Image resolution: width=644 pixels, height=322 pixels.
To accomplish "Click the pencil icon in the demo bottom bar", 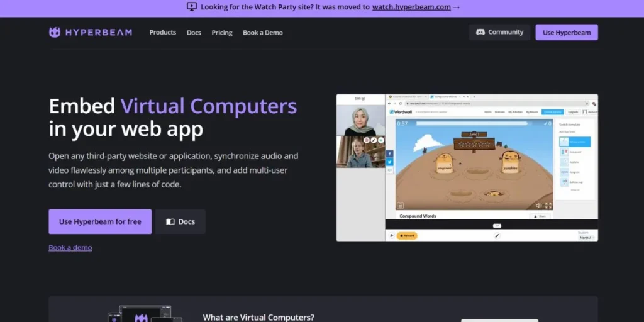I will [497, 236].
